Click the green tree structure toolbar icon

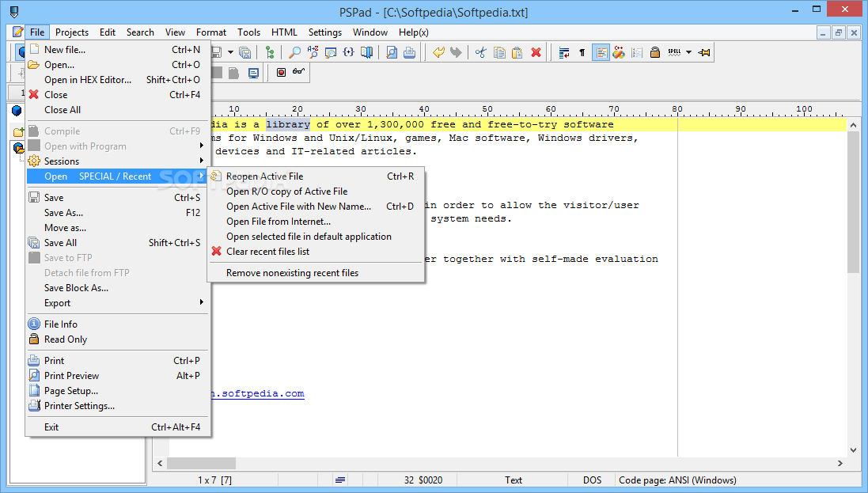(x=270, y=52)
